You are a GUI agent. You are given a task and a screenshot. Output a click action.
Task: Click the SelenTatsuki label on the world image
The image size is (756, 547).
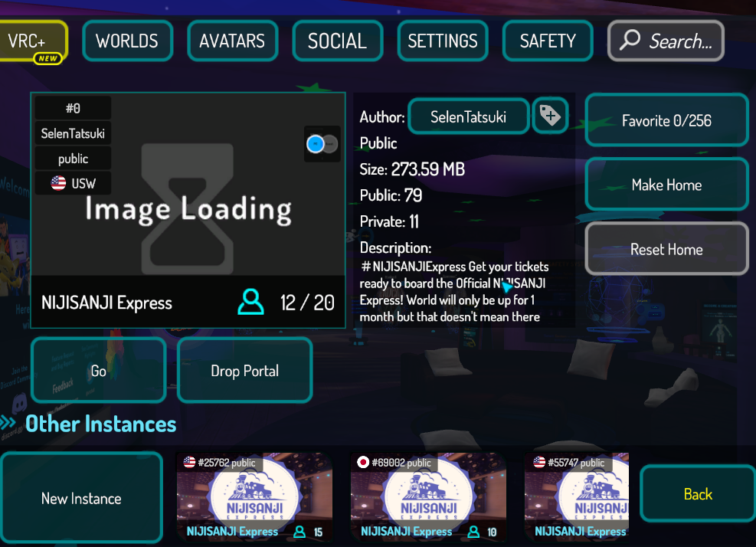(73, 133)
